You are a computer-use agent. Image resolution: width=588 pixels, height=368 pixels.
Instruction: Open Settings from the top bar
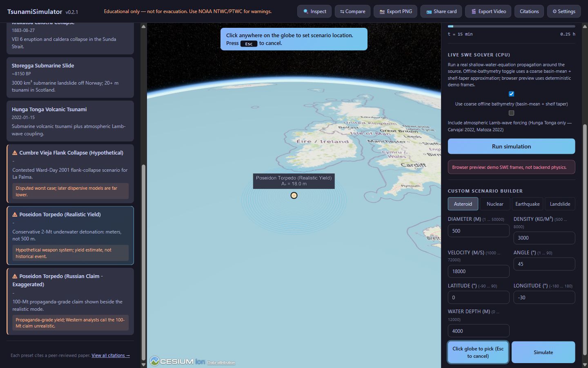tap(564, 11)
